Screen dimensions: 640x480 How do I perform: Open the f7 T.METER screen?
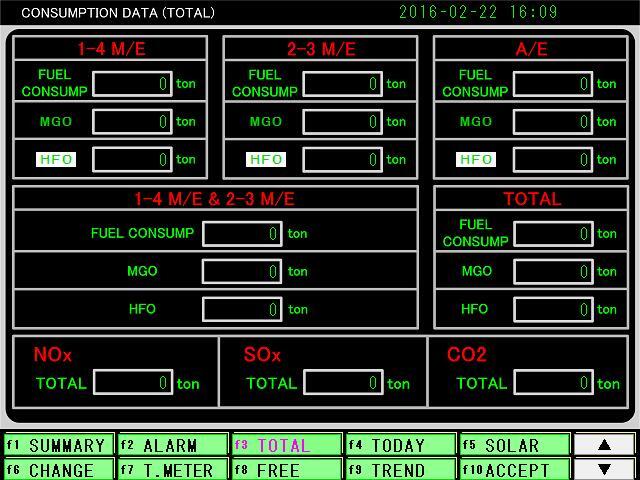pos(171,469)
